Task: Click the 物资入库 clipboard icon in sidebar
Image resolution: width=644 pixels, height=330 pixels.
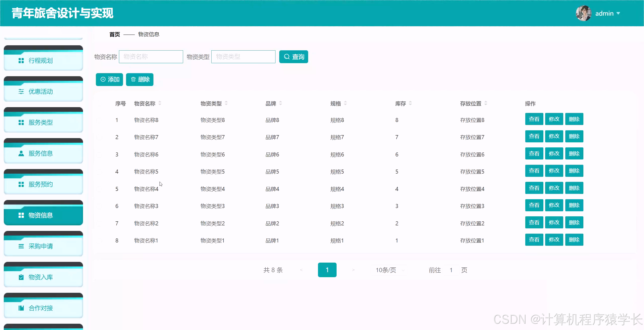Action: click(x=21, y=277)
